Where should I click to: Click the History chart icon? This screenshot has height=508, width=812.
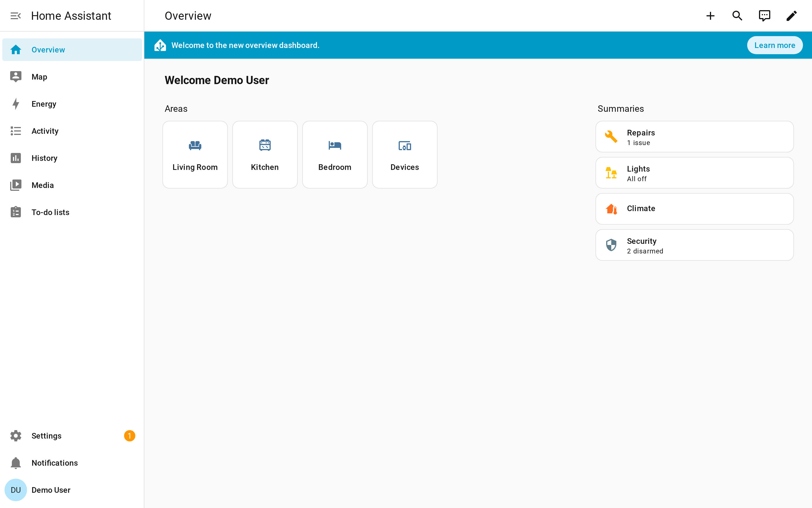(x=16, y=158)
